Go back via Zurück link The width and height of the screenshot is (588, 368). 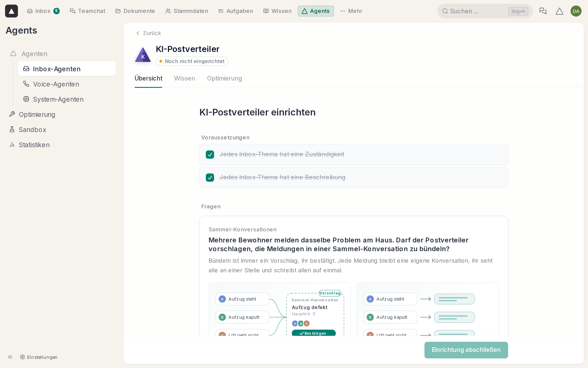[148, 33]
